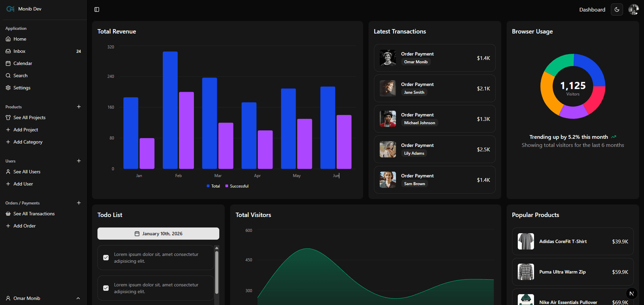Click the Feb Total blue bar
Viewport: 644px width, 305px height.
[170, 110]
